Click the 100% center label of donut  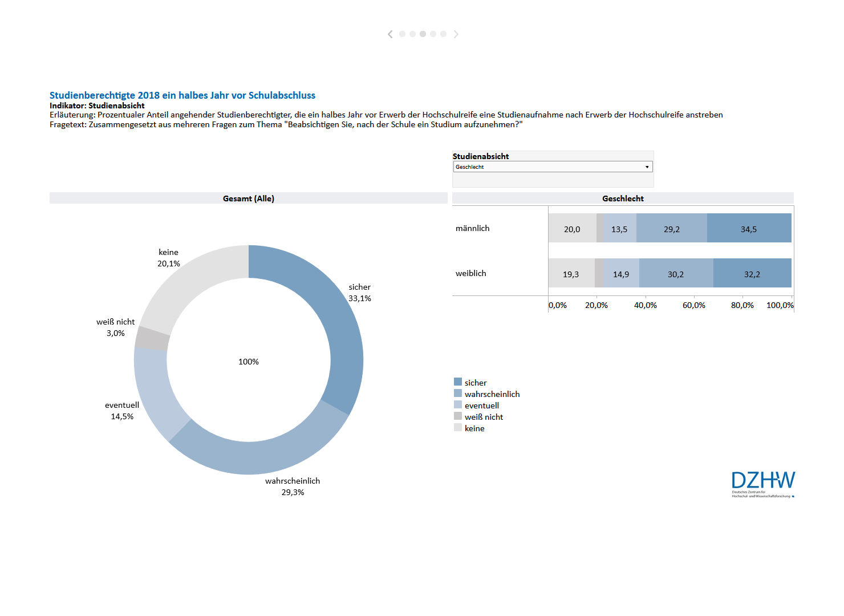tap(249, 362)
